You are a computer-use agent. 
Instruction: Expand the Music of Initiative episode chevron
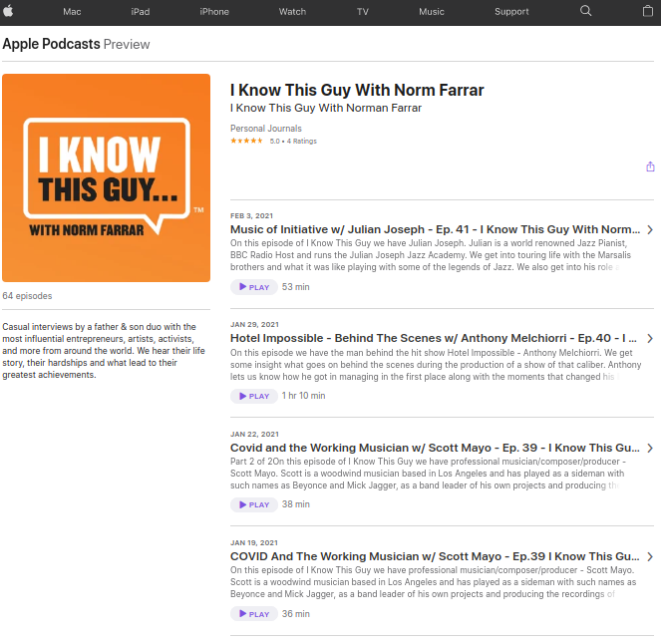coord(650,229)
